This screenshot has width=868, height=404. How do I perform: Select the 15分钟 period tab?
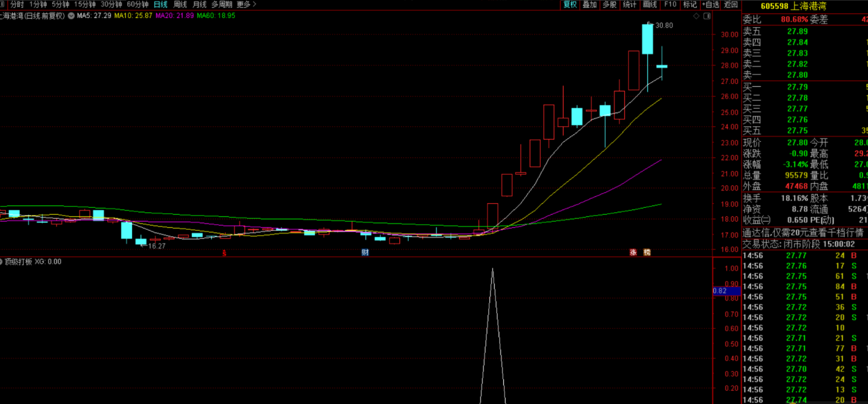coord(85,4)
